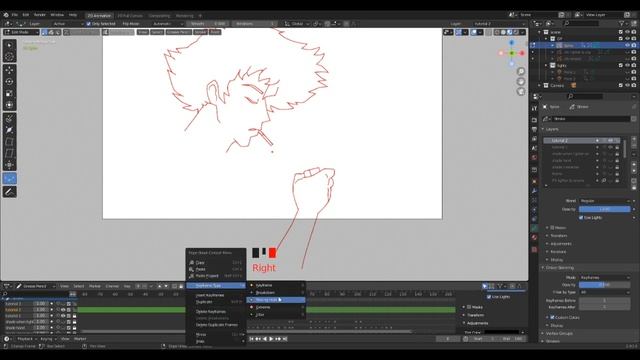Move the selected layer up arrow
Image resolution: width=640 pixels, height=360 pixels.
tap(634, 165)
